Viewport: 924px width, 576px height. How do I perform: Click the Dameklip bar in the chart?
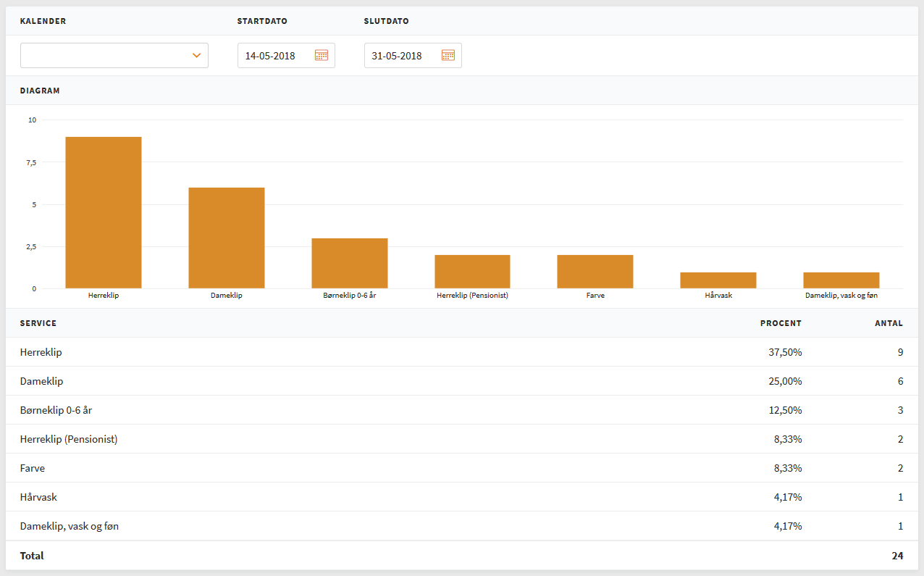[x=227, y=238]
